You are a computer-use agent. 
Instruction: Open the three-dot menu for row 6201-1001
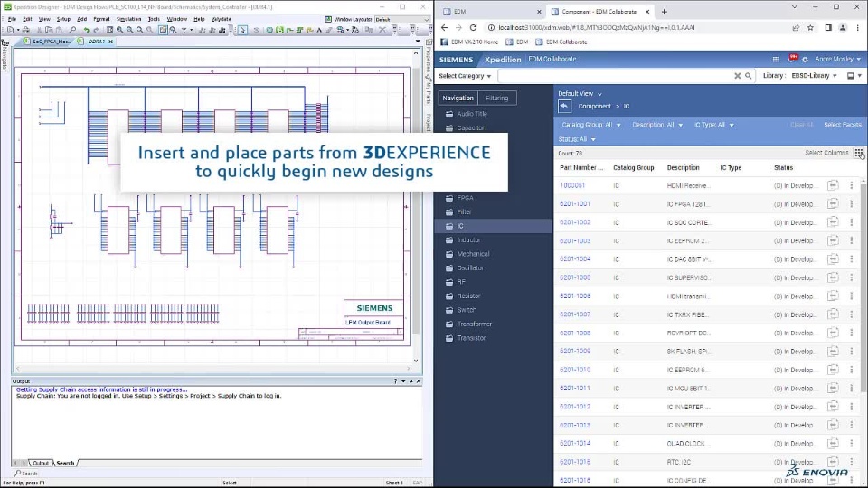pos(852,203)
